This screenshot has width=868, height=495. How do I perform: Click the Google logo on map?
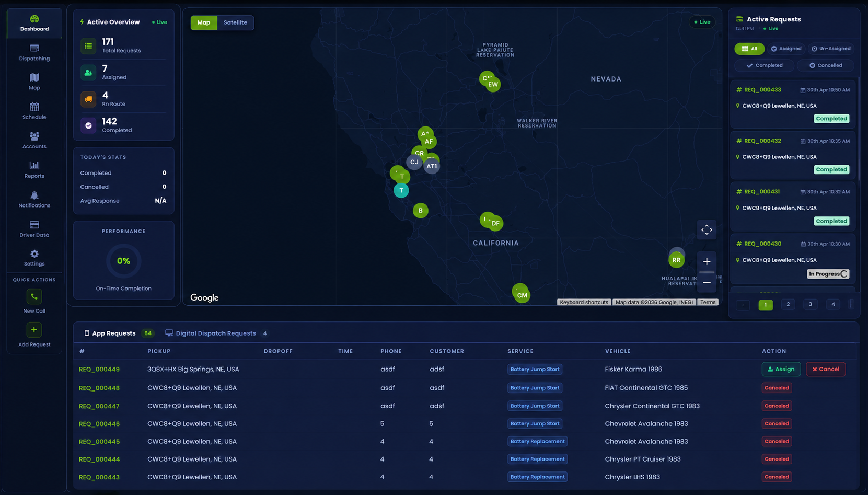[204, 297]
